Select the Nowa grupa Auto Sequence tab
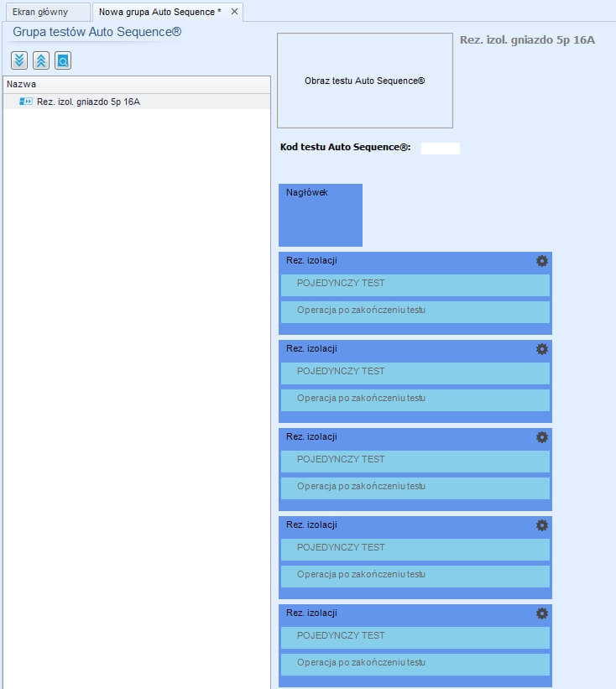 159,12
